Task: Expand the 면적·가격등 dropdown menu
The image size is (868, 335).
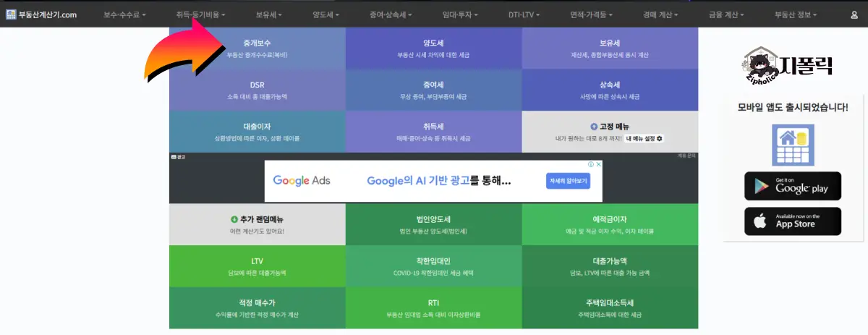Action: 592,14
